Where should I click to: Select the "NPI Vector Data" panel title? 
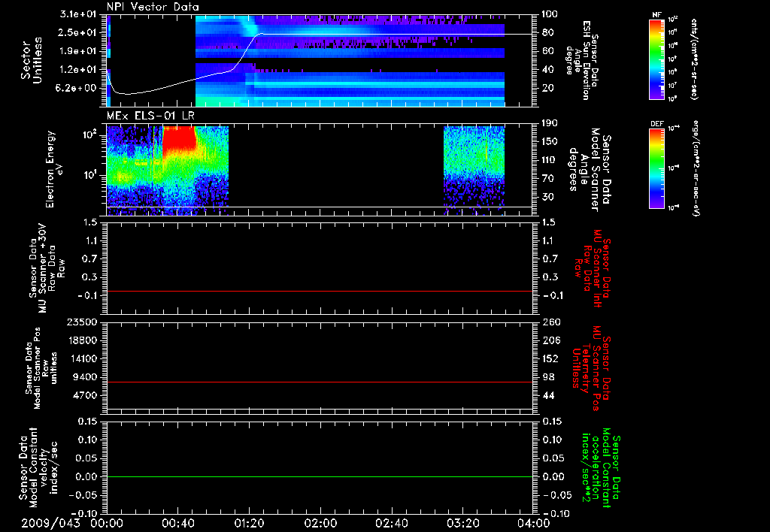pyautogui.click(x=153, y=7)
